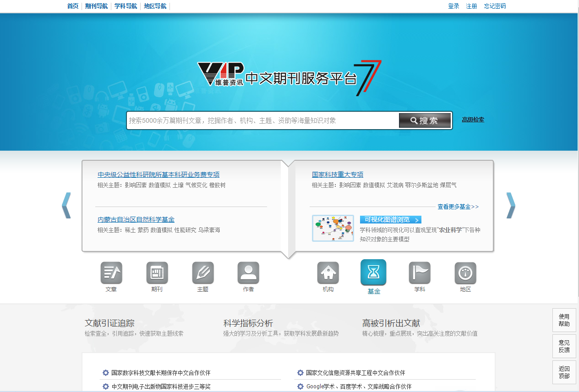Click the 可视化图谱浏览 button
The height and width of the screenshot is (392, 579).
click(390, 220)
